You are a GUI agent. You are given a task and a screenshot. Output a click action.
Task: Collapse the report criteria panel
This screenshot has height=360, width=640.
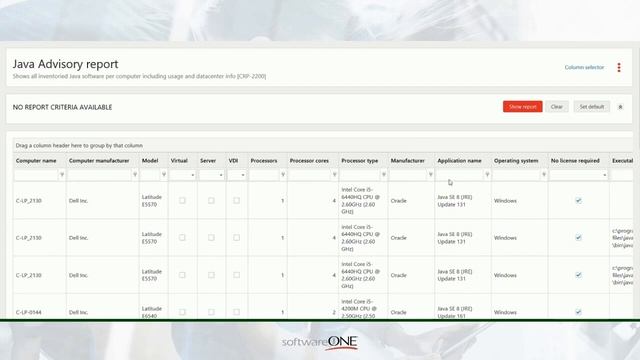click(x=620, y=107)
